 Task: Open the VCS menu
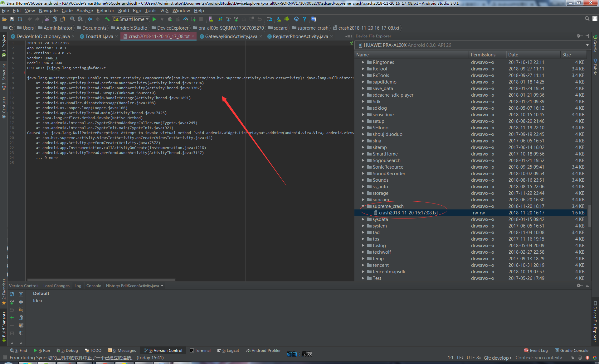164,11
